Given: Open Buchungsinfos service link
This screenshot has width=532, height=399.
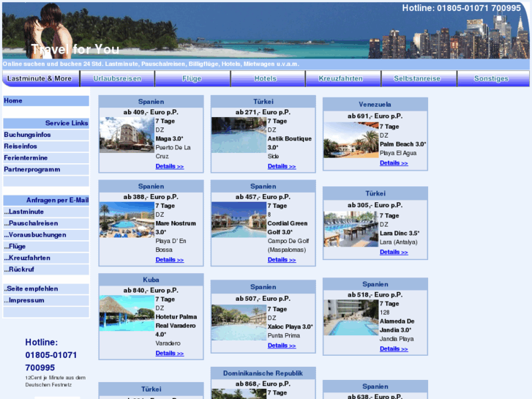Looking at the screenshot, I should click(x=46, y=135).
